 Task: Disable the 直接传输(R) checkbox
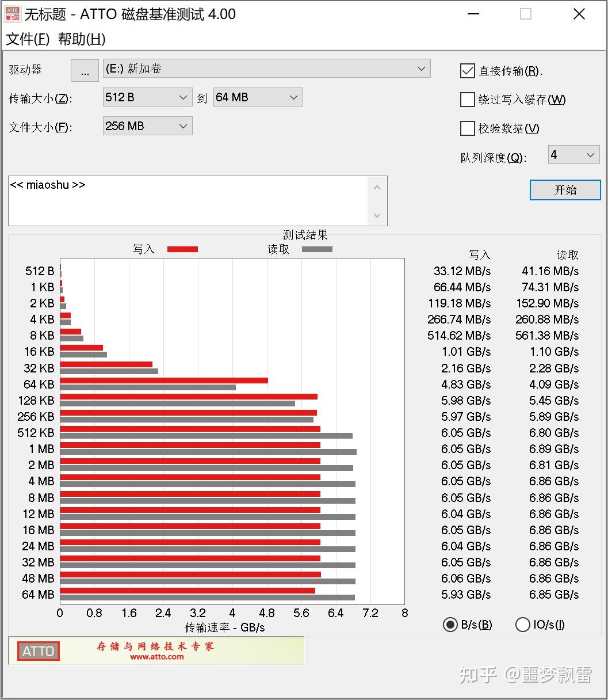468,71
